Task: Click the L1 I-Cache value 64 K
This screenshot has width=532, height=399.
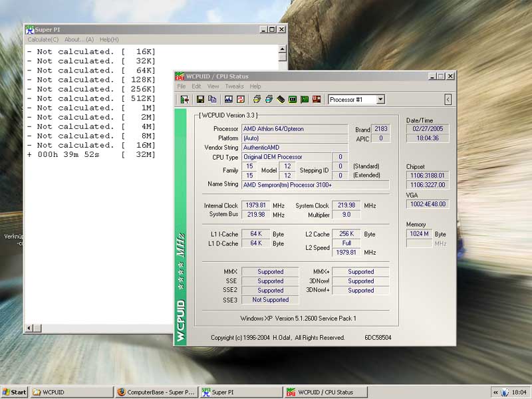Action: (255, 234)
